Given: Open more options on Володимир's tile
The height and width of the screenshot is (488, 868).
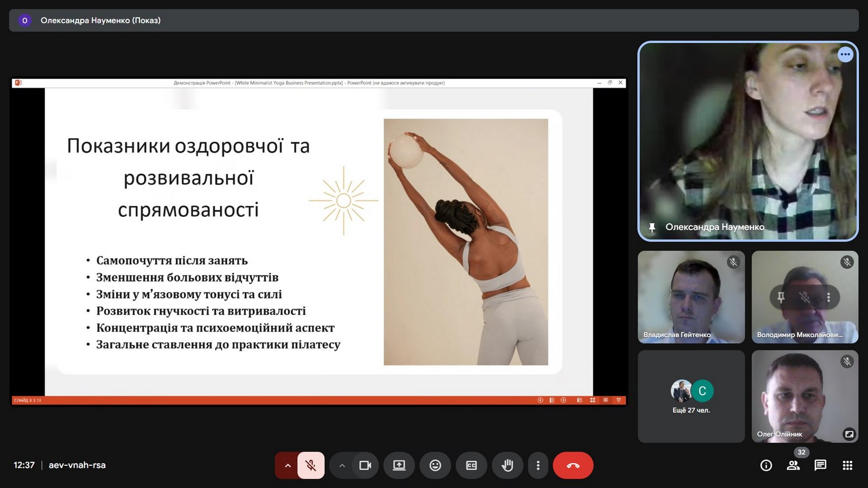Looking at the screenshot, I should (x=828, y=297).
